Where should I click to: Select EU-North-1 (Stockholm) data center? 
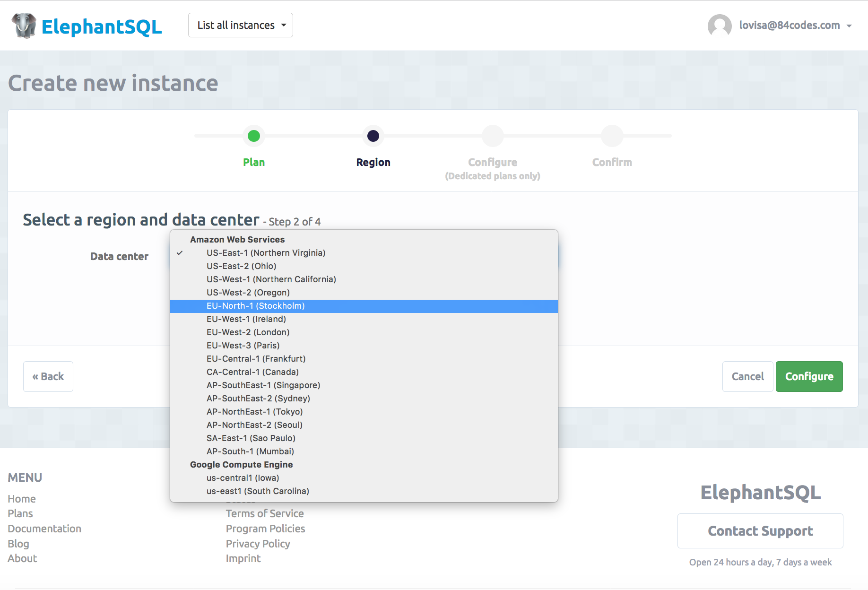tap(255, 306)
